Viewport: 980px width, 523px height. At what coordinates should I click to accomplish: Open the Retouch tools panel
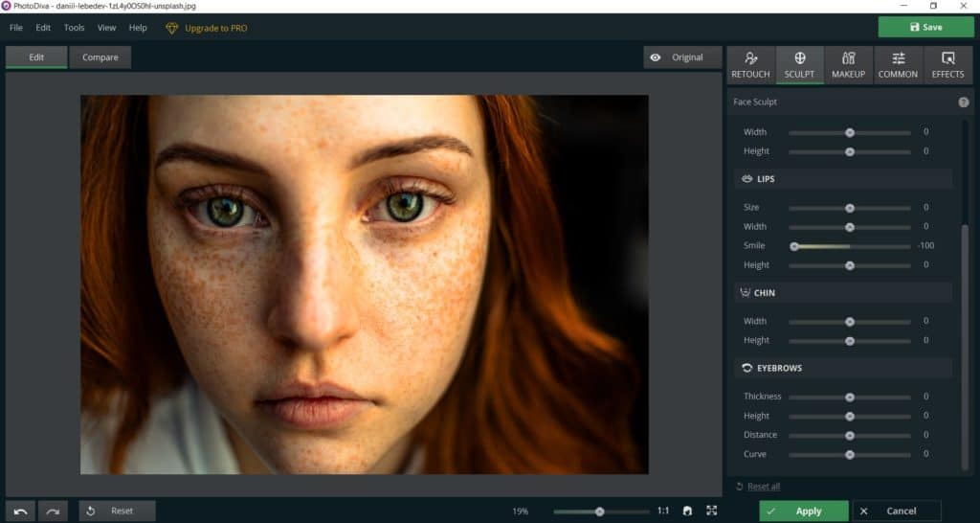pos(750,65)
